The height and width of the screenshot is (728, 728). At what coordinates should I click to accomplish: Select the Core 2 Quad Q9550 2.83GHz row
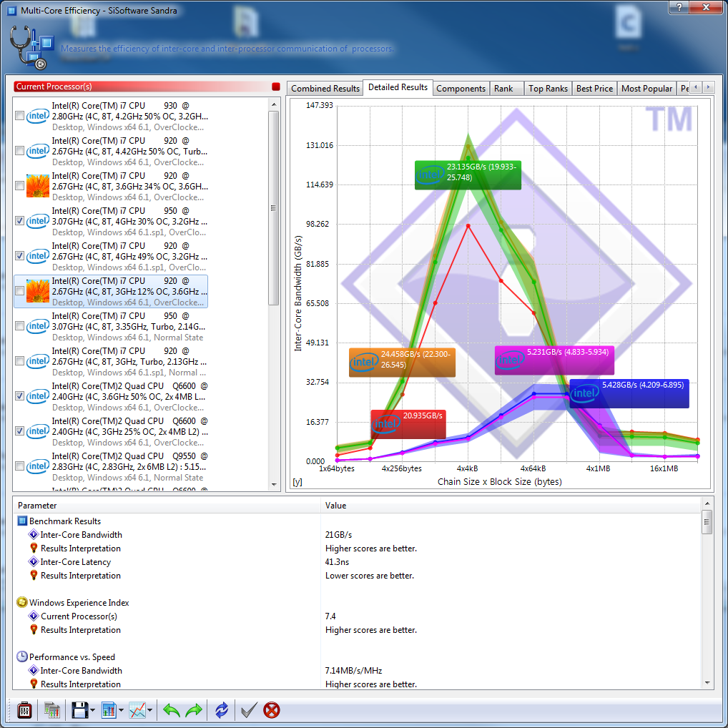pyautogui.click(x=111, y=466)
